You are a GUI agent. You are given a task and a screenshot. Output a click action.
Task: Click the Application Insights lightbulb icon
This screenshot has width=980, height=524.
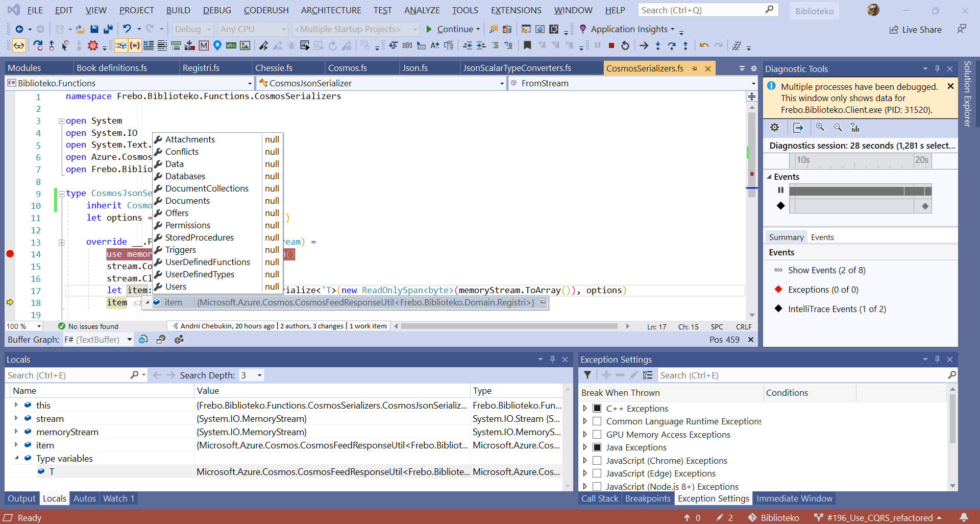[583, 29]
